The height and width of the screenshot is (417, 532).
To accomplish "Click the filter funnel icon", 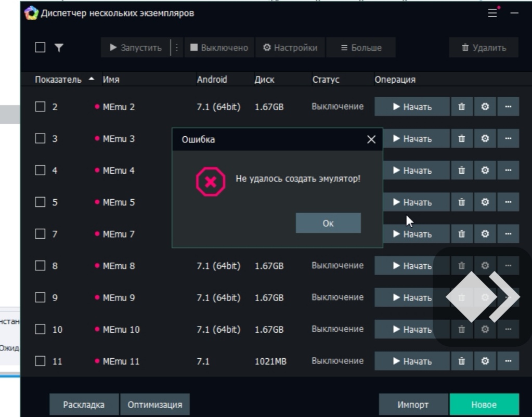I will tap(59, 47).
